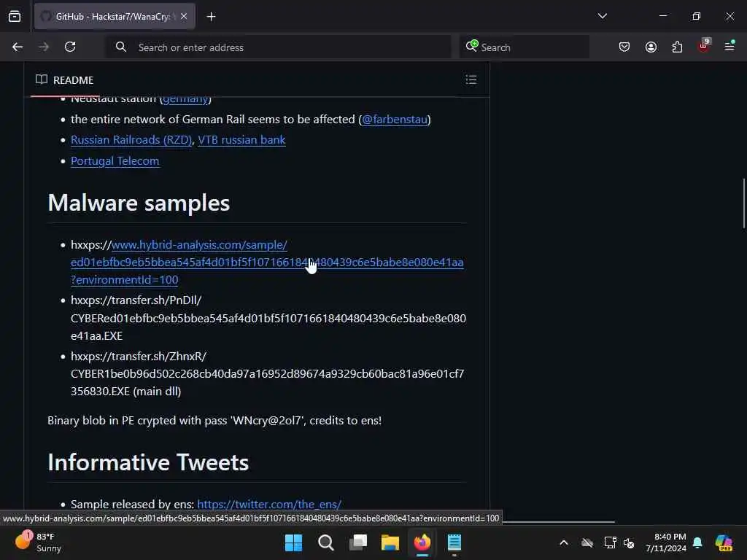Open the notification bell icon
Screen dimensions: 747x560
pyautogui.click(x=697, y=542)
